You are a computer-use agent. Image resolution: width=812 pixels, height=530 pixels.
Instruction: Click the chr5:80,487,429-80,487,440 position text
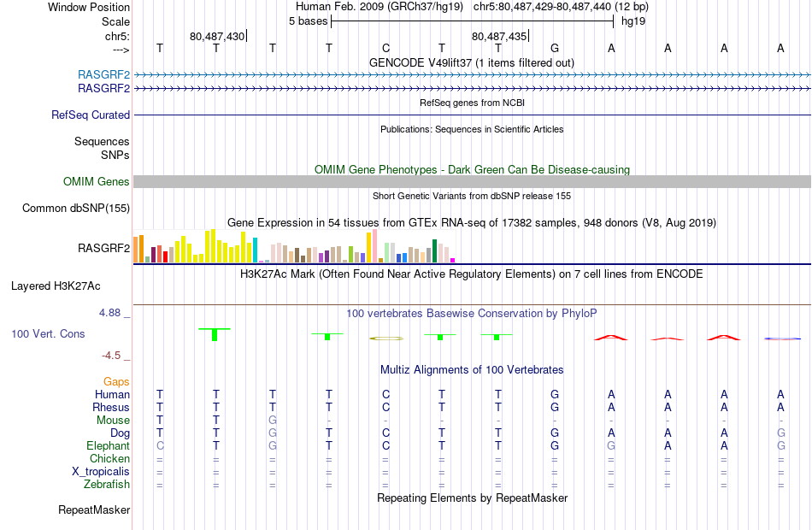543,7
